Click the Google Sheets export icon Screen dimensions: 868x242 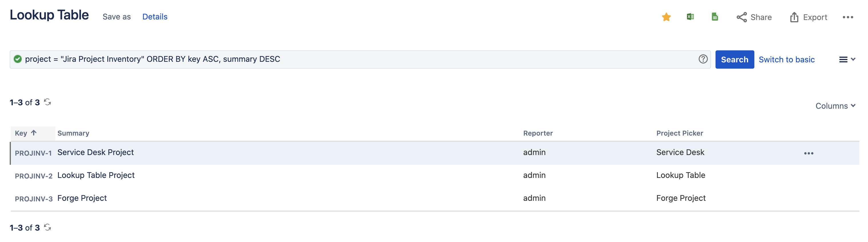click(715, 17)
